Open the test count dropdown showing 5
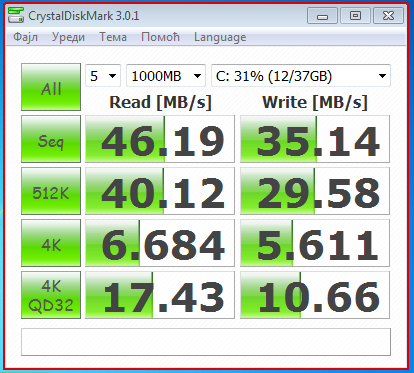This screenshot has height=373, width=414. [103, 76]
